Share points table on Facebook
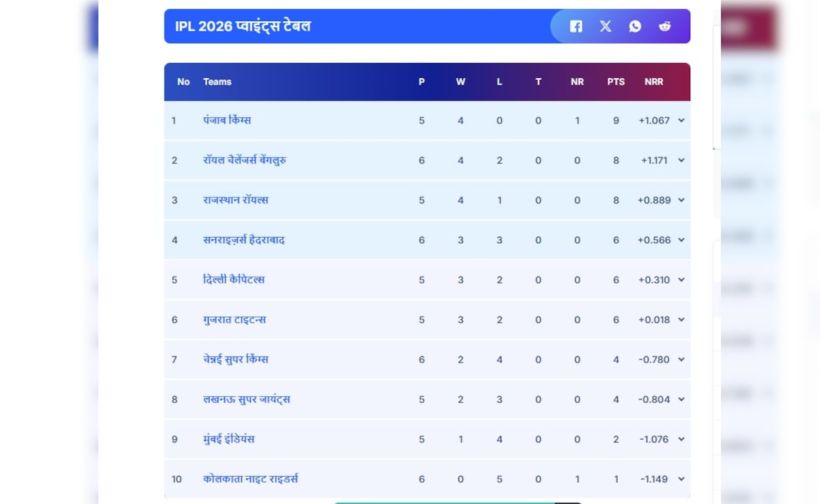820x504 pixels. [576, 26]
